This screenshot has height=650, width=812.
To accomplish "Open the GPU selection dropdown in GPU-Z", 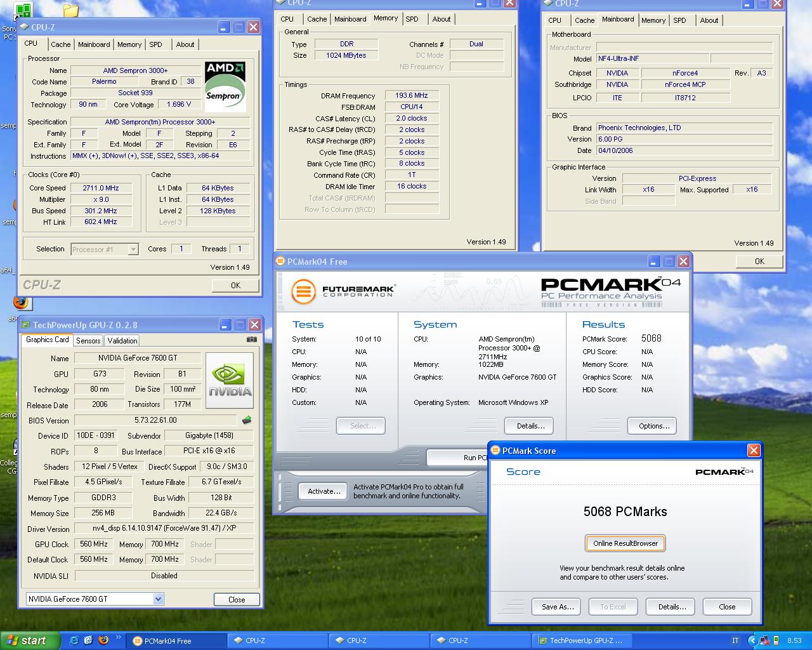I will (158, 599).
